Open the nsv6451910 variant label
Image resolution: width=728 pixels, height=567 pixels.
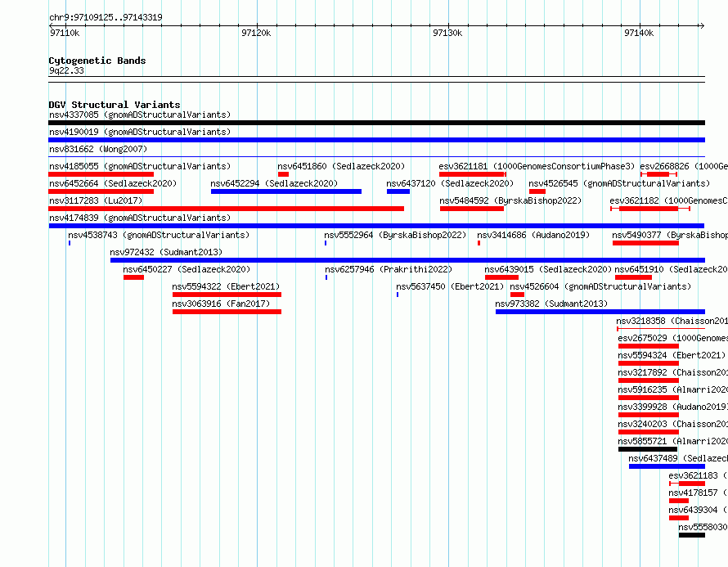tap(672, 269)
